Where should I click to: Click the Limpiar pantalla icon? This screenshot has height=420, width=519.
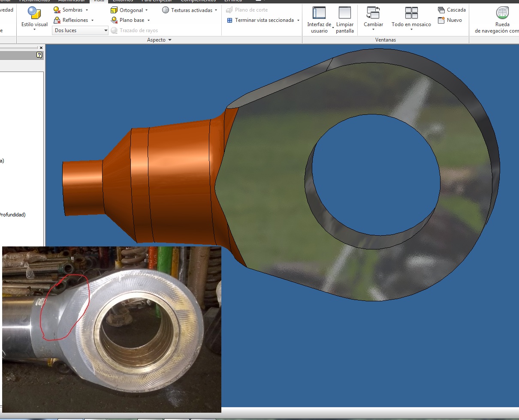click(345, 13)
